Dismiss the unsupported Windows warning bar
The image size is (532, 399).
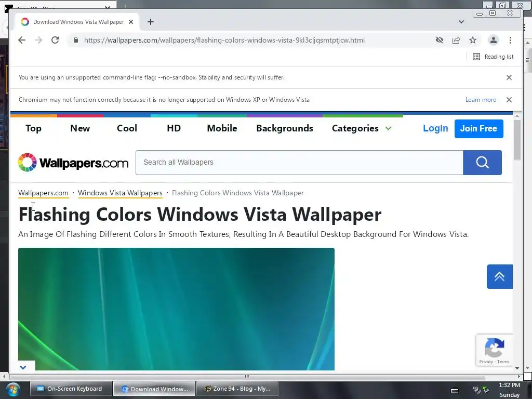509,100
